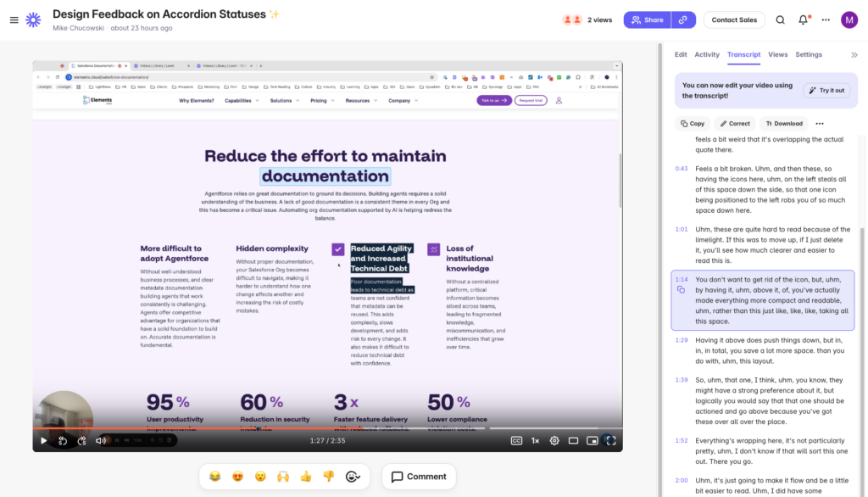
Task: React with the heart-eyes emoji
Action: 237,477
